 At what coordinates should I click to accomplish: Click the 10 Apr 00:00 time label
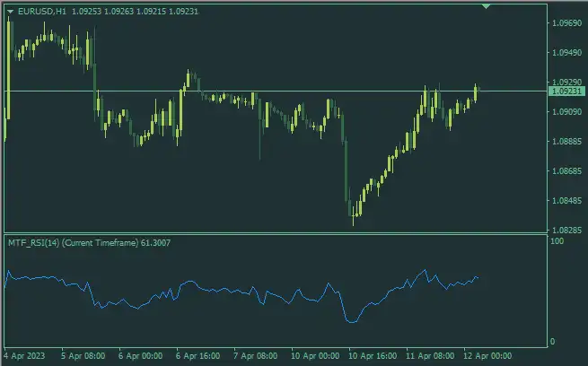315,355
